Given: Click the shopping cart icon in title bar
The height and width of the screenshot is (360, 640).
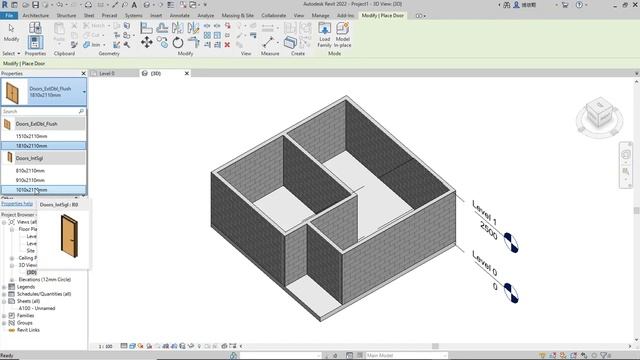Looking at the screenshot, I should [565, 5].
